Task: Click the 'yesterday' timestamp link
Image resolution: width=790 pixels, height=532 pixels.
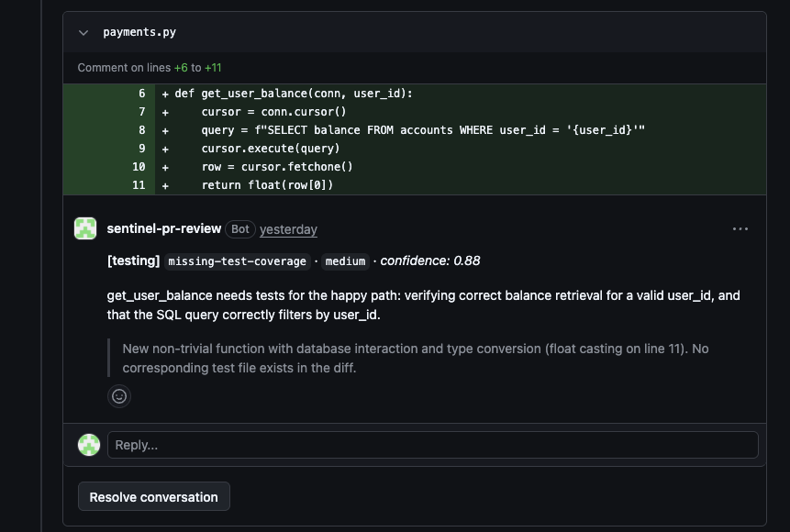Action: tap(288, 229)
